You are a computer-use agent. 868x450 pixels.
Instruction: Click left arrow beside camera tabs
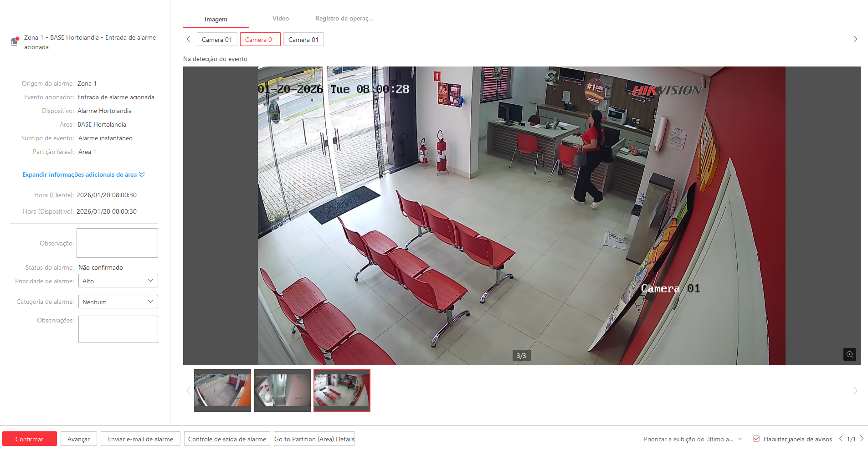tap(189, 39)
